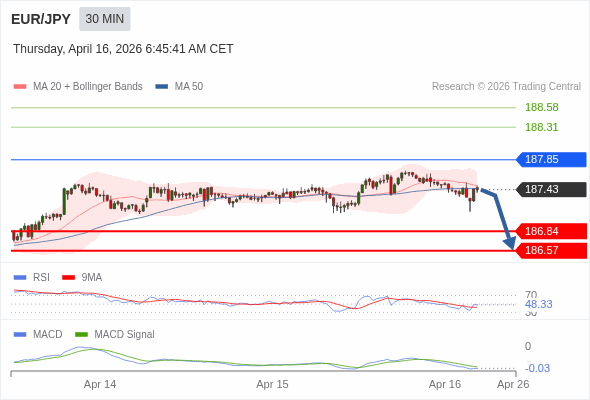Click the 30 MIN timeframe button
Image resolution: width=590 pixels, height=400 pixels.
[x=105, y=19]
